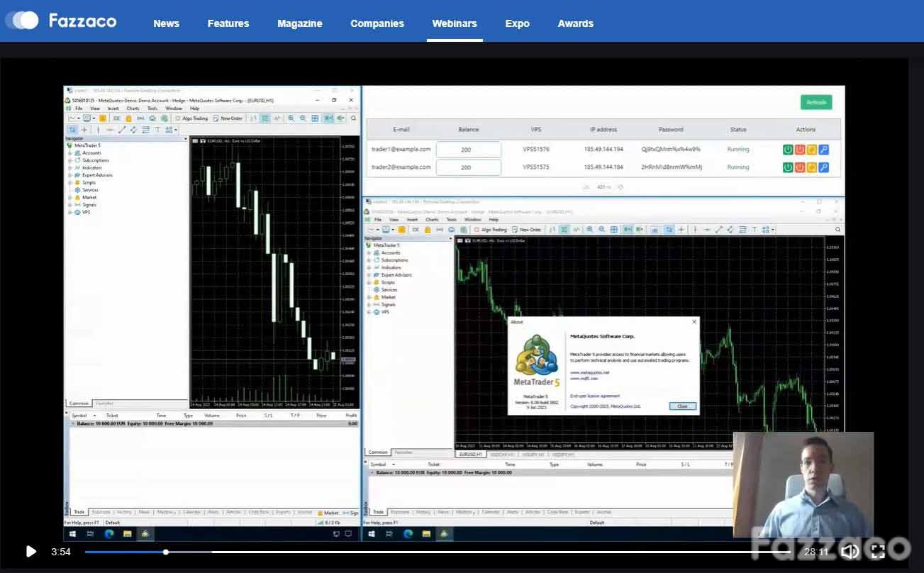The height and width of the screenshot is (573, 924).
Task: Open the Tools menu in the right MetaTrader window
Action: [x=451, y=220]
